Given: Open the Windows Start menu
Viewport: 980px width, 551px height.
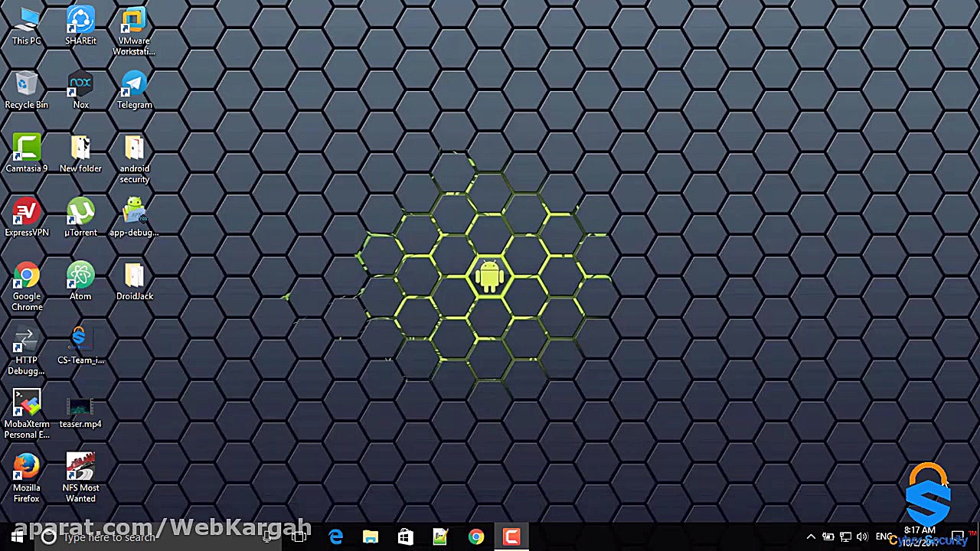Looking at the screenshot, I should (17, 537).
